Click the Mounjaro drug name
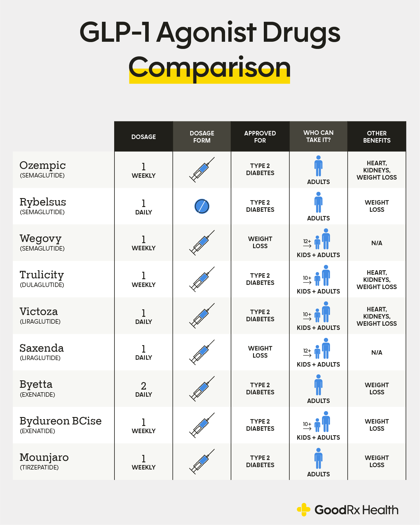 (44, 457)
